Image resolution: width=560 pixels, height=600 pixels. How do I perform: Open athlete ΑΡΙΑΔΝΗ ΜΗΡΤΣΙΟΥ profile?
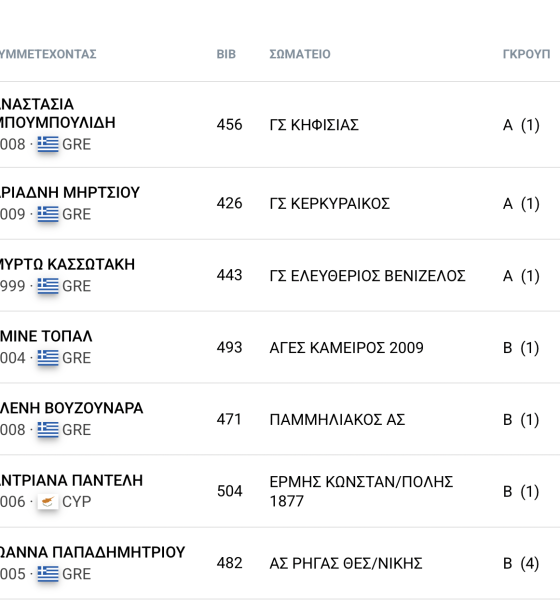click(70, 192)
